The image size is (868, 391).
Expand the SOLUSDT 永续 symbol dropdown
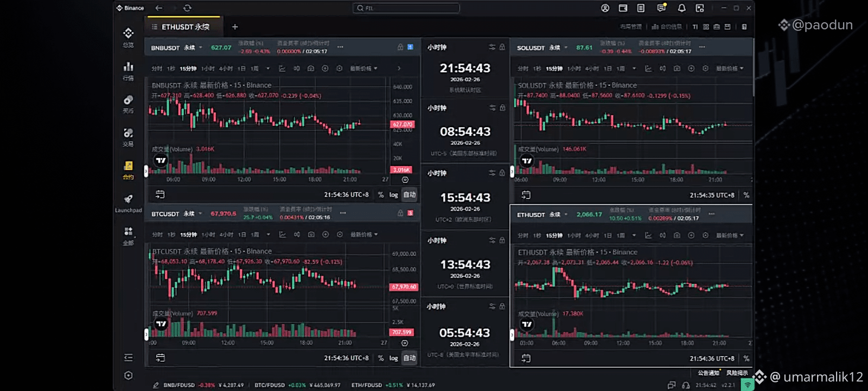tap(566, 48)
